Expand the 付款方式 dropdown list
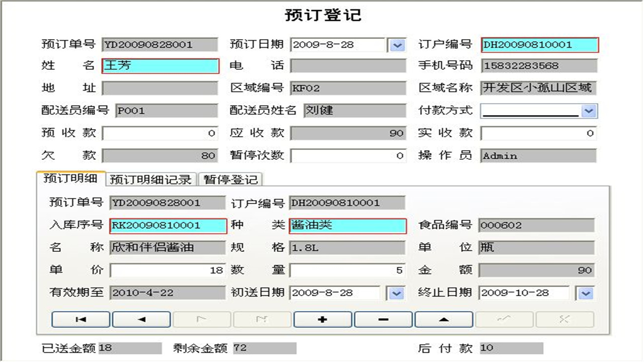644x362 pixels. pos(589,111)
